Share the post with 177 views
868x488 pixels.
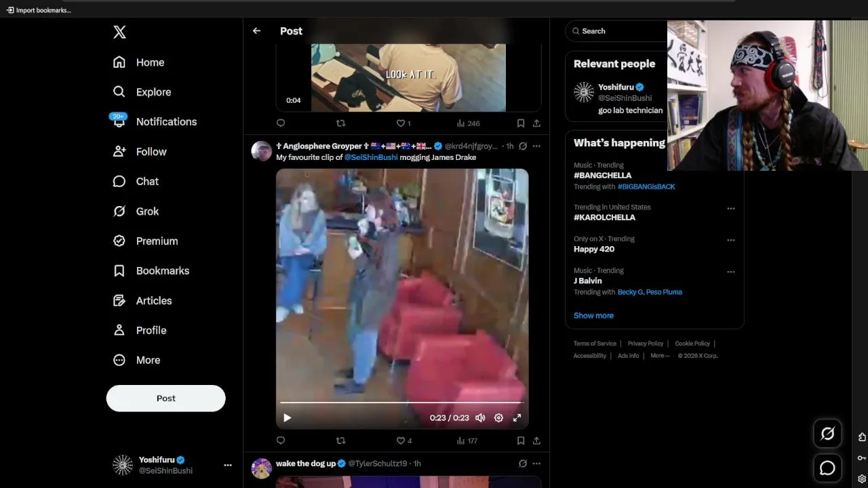pos(536,441)
